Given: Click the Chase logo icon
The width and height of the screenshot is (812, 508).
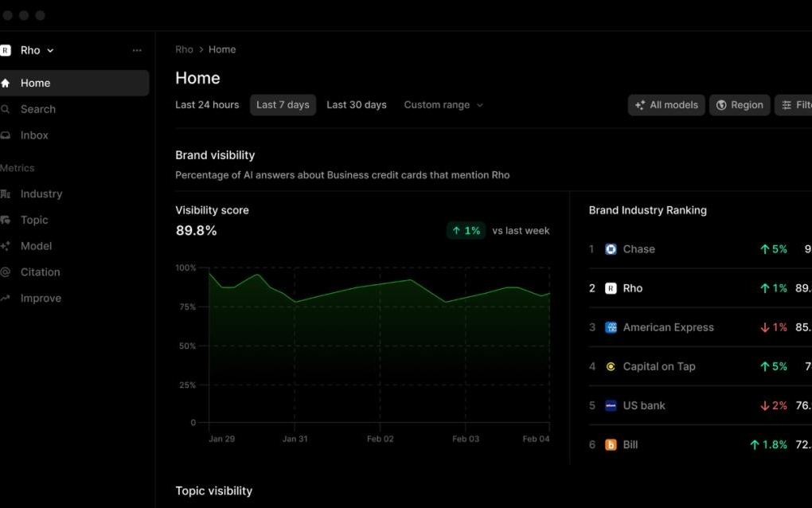Looking at the screenshot, I should pyautogui.click(x=611, y=249).
